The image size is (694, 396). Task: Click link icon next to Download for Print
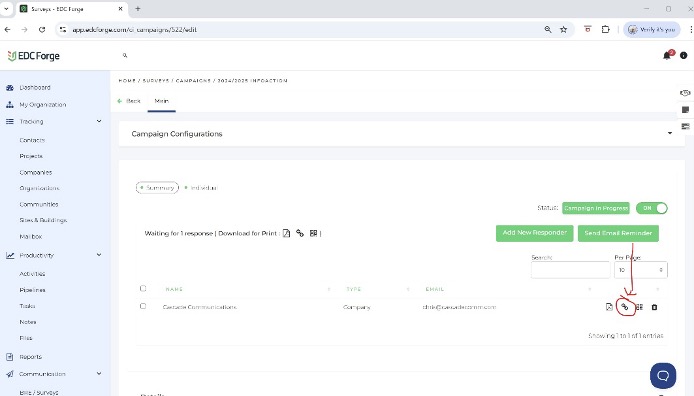[x=300, y=233]
